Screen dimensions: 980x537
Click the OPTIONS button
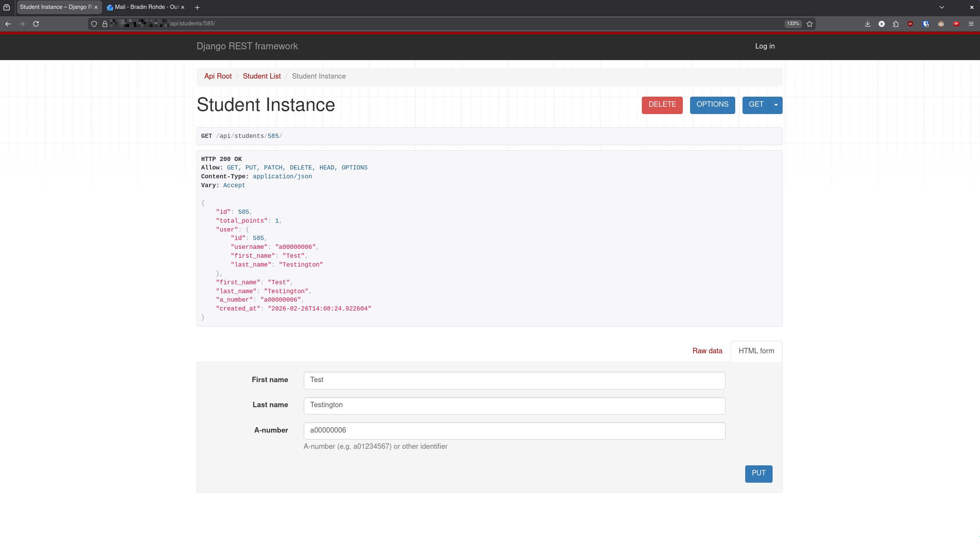point(712,105)
